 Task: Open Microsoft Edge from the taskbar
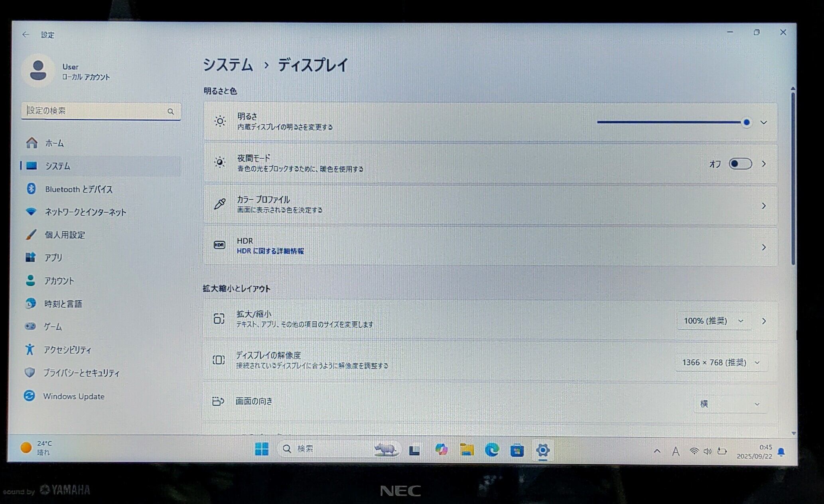[492, 450]
